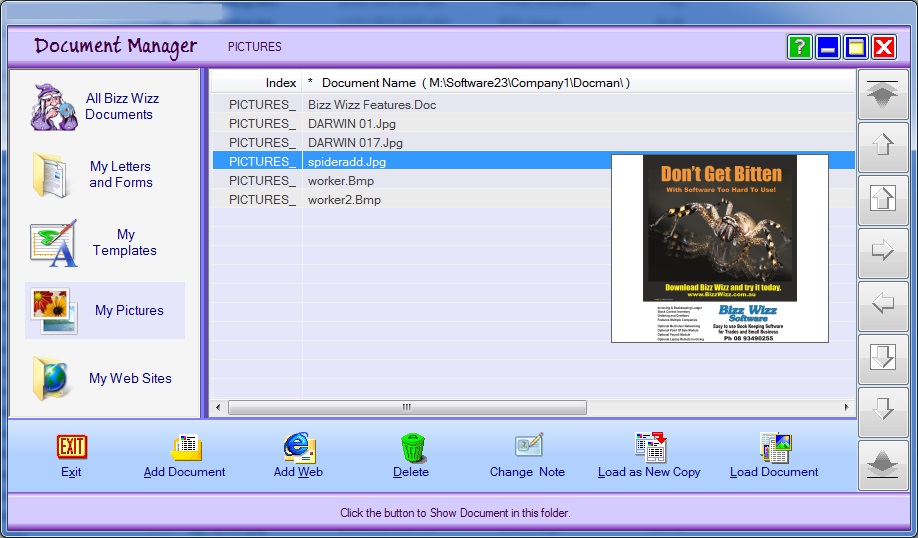
Task: Switch to My Letters and Forms category
Action: coord(121,174)
